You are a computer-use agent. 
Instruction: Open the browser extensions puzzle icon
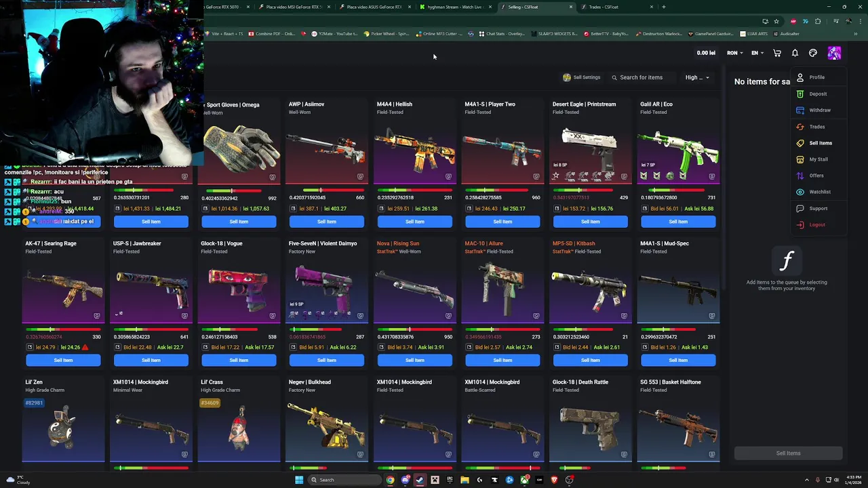(x=818, y=21)
